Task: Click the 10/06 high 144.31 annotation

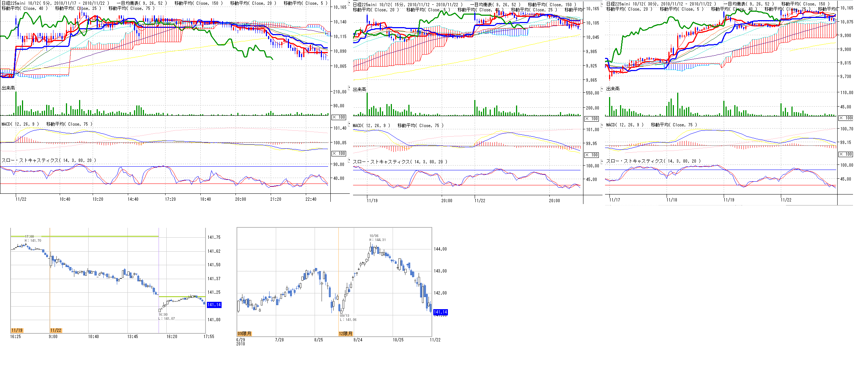Action: click(x=377, y=238)
